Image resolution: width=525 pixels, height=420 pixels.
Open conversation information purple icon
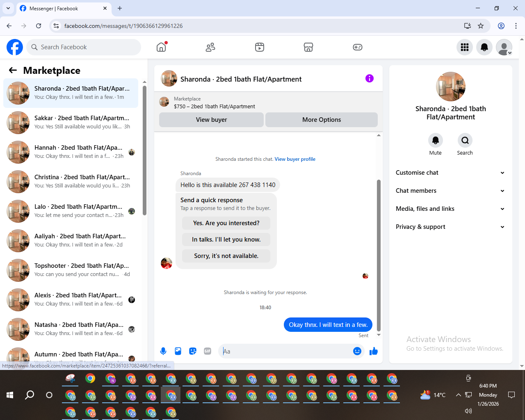370,78
